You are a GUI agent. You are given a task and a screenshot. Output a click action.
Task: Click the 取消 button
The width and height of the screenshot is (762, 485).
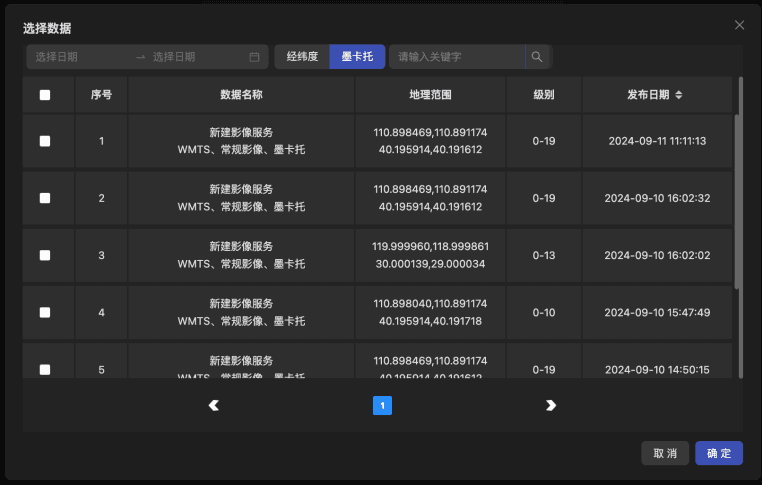665,453
